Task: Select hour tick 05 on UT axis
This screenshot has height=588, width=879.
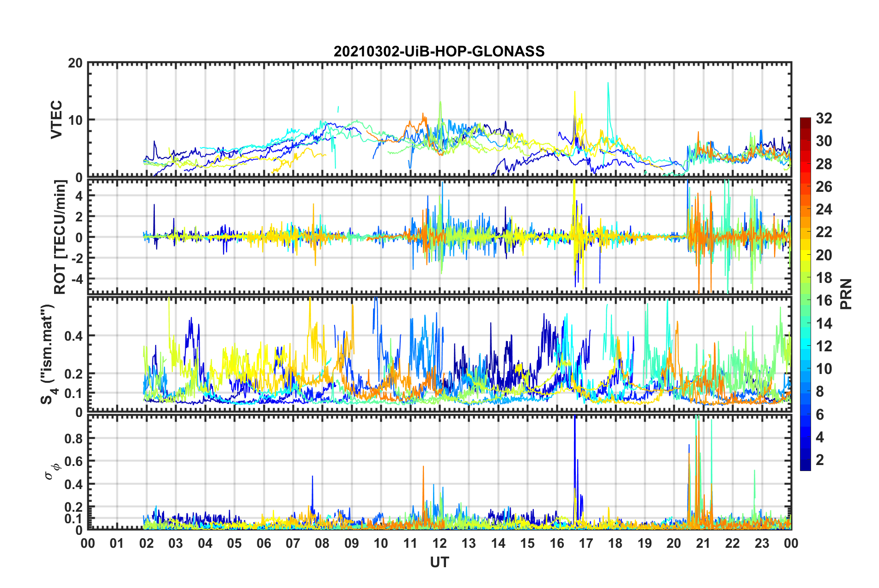Action: [x=234, y=543]
